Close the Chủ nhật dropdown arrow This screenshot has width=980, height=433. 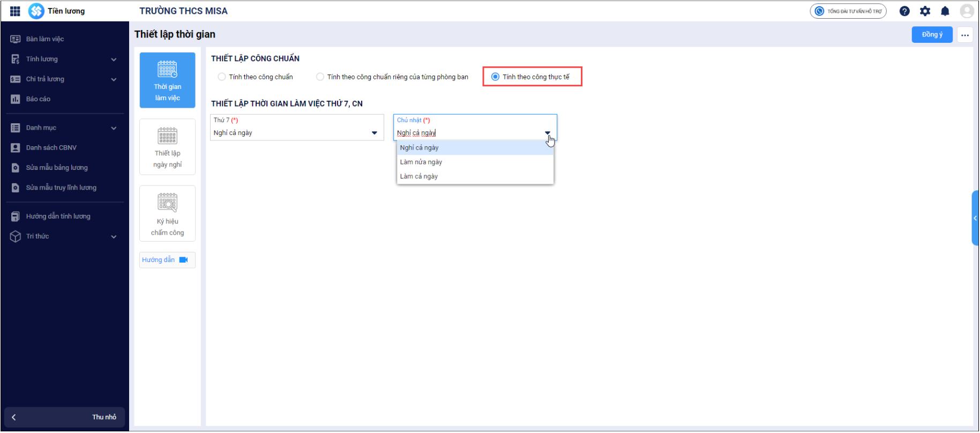click(548, 133)
